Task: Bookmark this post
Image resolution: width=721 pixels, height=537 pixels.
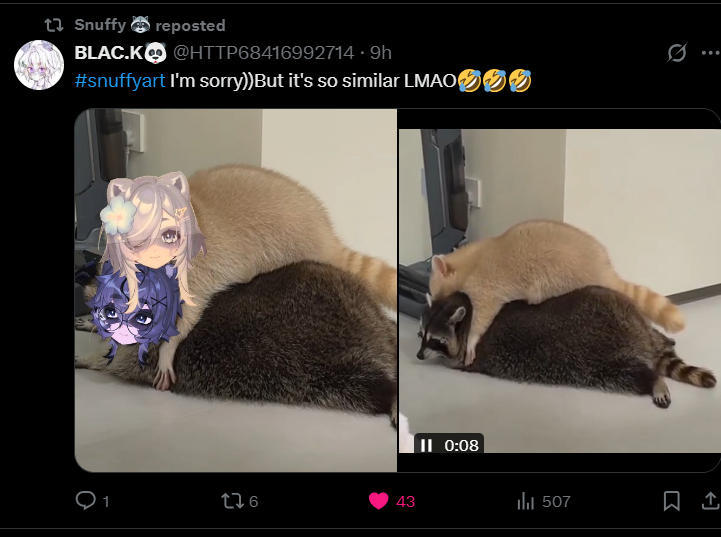Action: (x=671, y=501)
